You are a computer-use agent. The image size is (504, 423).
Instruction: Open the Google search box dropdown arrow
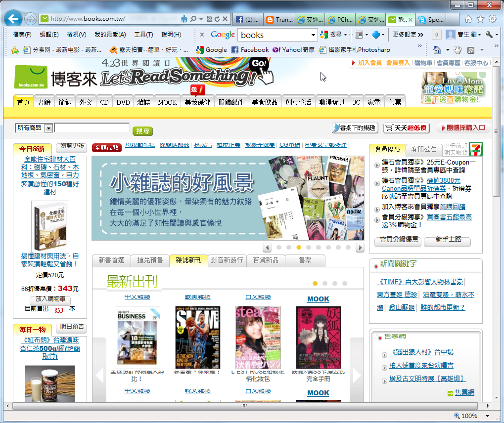pos(313,35)
